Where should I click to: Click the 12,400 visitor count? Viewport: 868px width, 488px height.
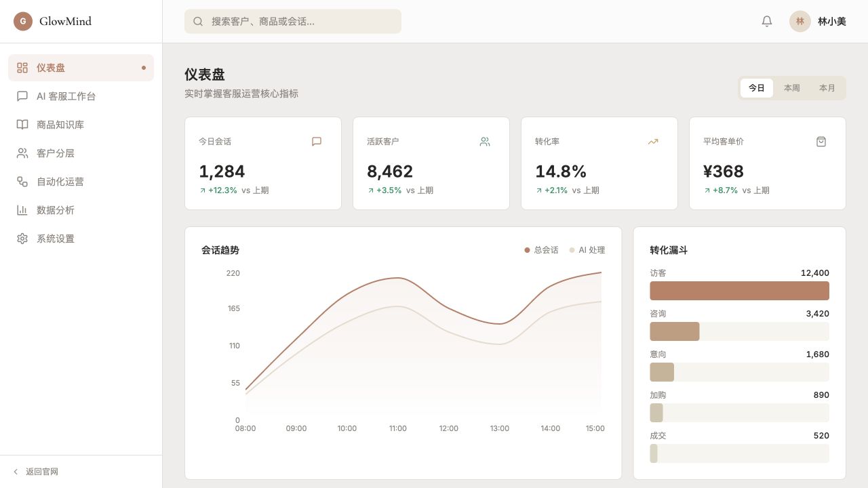click(x=815, y=273)
